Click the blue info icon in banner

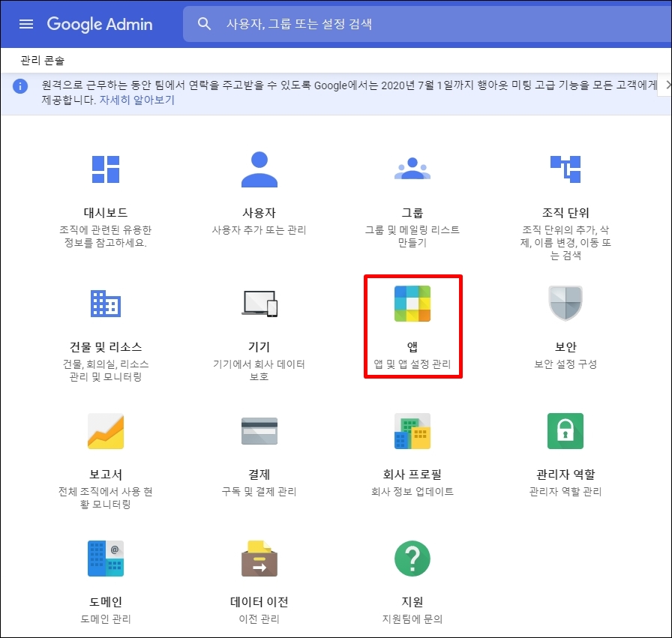coord(20,85)
